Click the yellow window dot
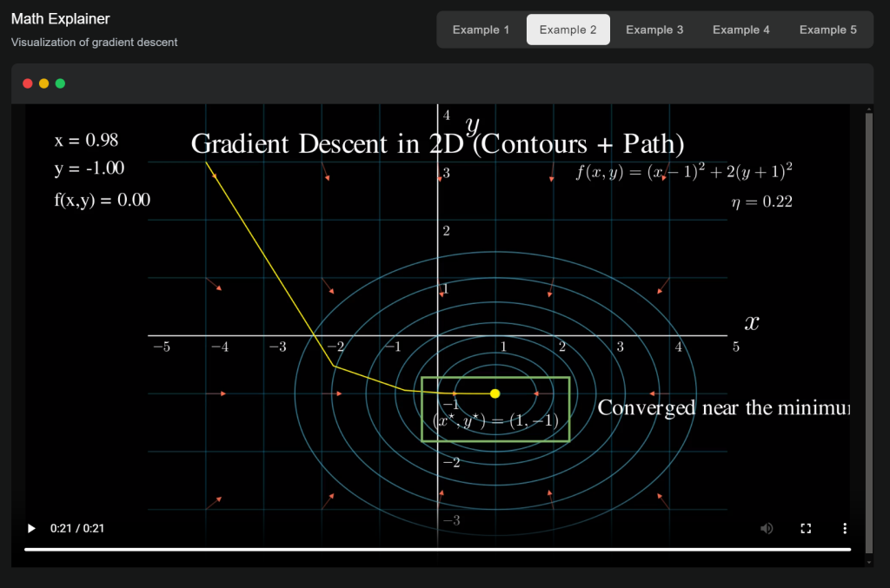Viewport: 890px width, 588px height. pos(44,83)
